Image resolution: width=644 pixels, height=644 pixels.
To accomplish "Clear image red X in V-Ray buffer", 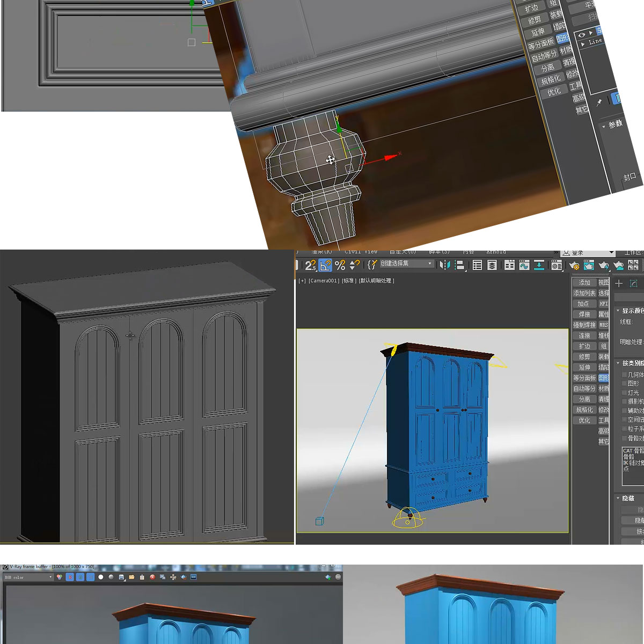I will point(152,577).
